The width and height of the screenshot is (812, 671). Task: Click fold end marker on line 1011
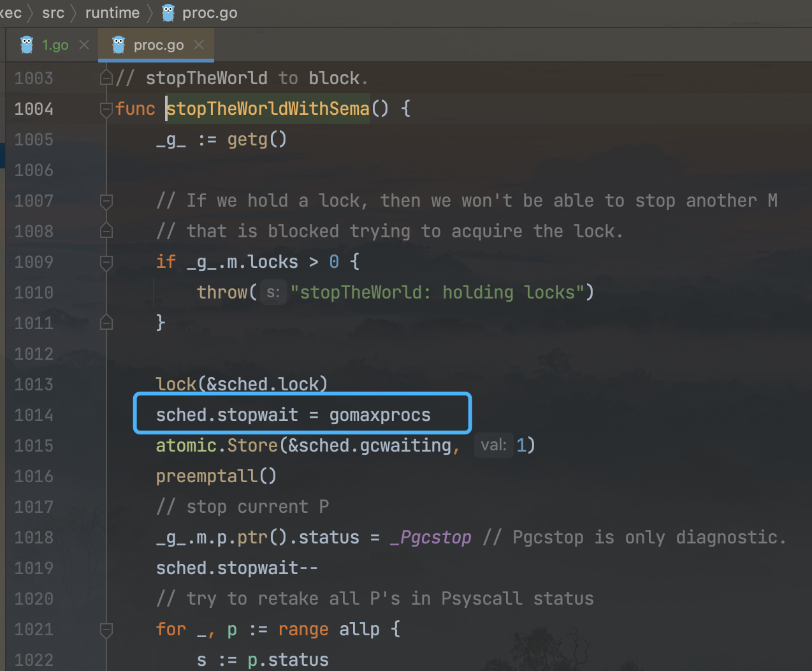click(x=106, y=323)
